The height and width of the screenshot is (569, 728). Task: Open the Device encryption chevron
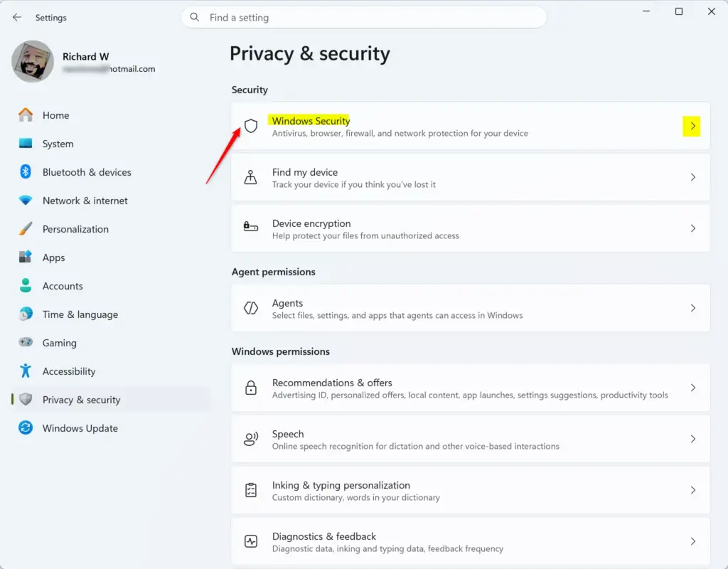[x=692, y=228]
